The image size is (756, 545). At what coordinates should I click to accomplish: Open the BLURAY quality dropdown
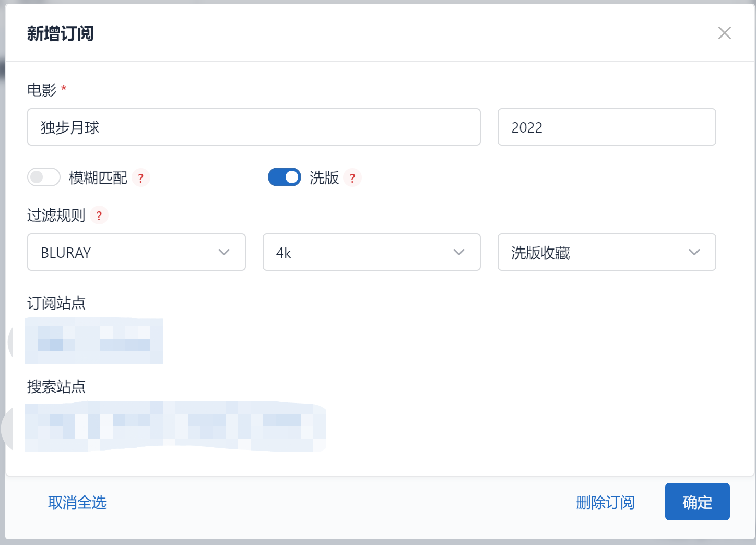coord(136,252)
